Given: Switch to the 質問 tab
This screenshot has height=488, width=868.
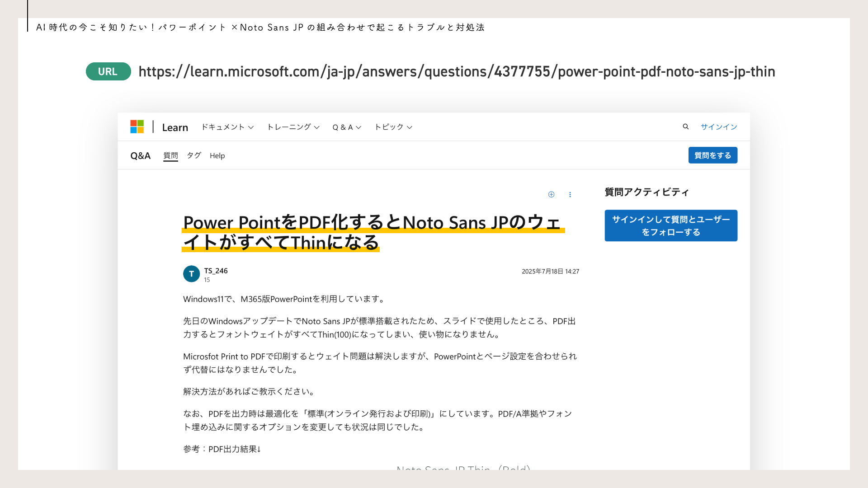Looking at the screenshot, I should (x=170, y=155).
